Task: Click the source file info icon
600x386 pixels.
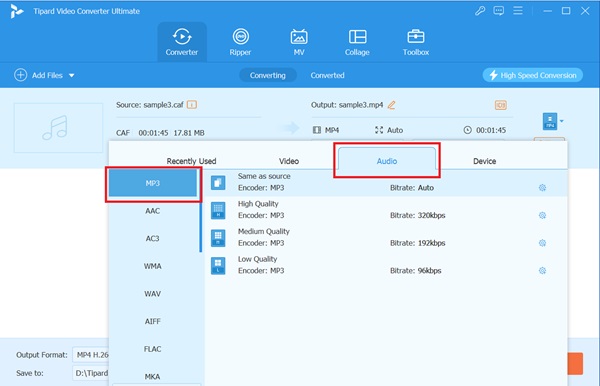Action: click(192, 104)
